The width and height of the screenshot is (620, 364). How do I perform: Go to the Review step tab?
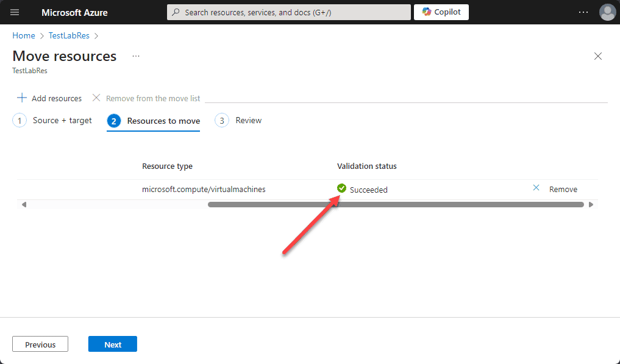tap(238, 120)
